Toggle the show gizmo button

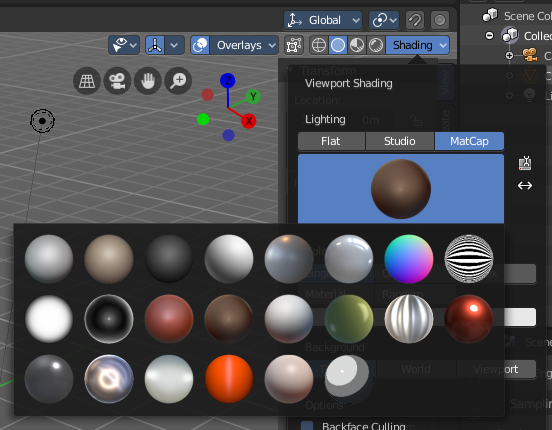click(155, 45)
